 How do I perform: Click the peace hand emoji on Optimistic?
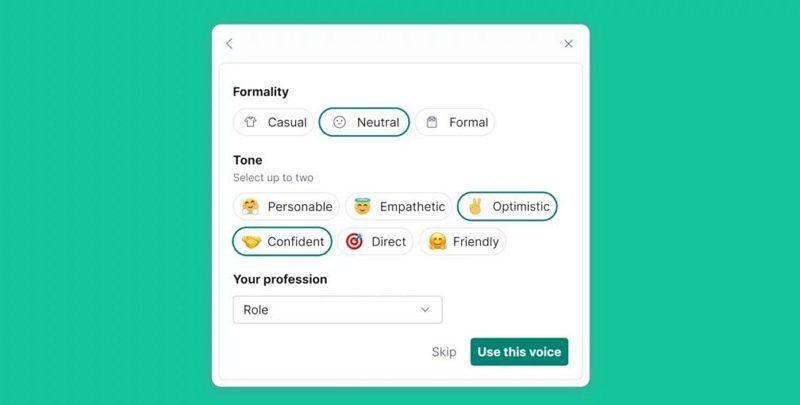(474, 207)
